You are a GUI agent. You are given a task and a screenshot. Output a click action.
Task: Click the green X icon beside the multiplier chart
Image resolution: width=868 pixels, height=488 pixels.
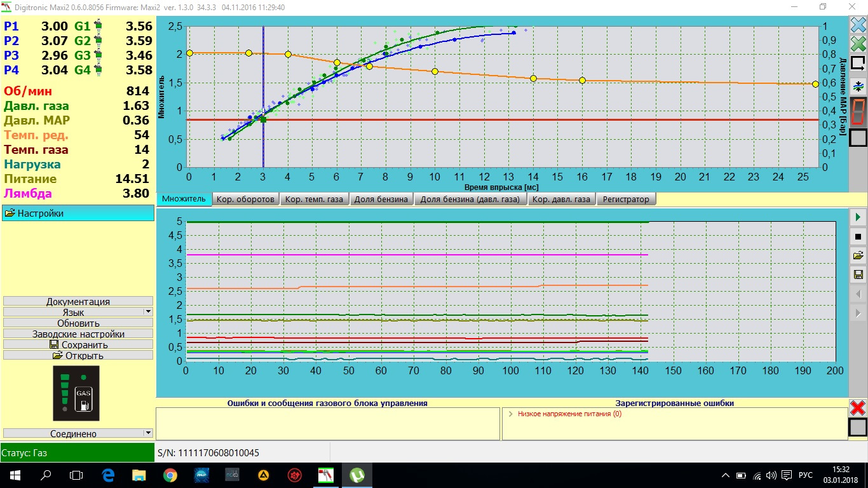coord(858,44)
